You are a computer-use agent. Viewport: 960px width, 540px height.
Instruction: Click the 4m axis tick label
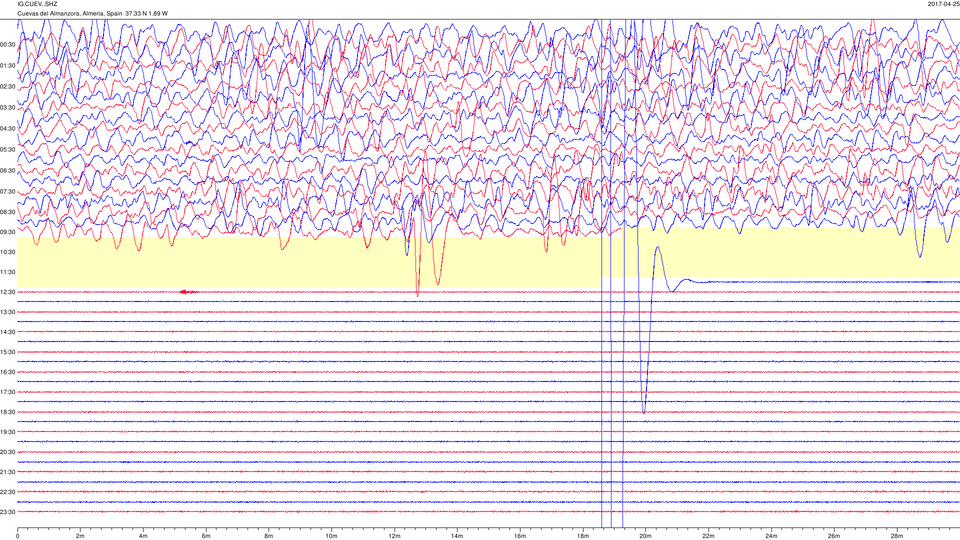pyautogui.click(x=143, y=536)
